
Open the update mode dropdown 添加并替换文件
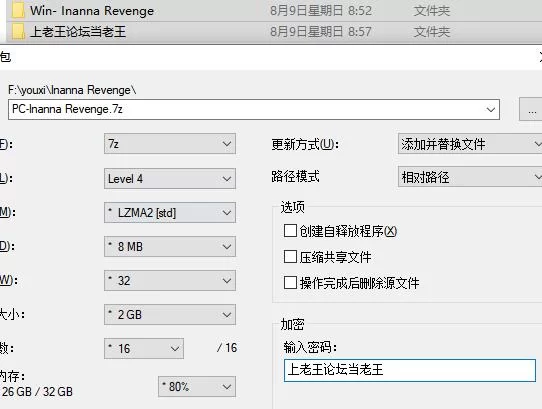(470, 143)
